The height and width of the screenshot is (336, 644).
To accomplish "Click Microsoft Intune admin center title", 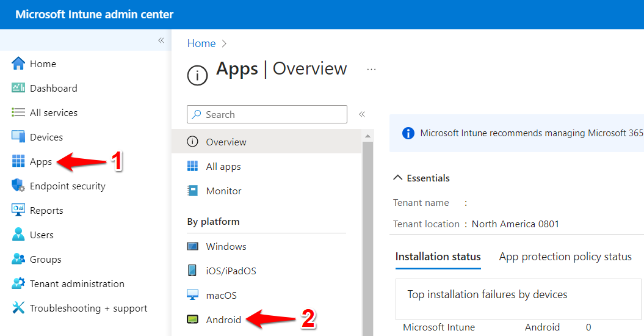I will (x=95, y=15).
